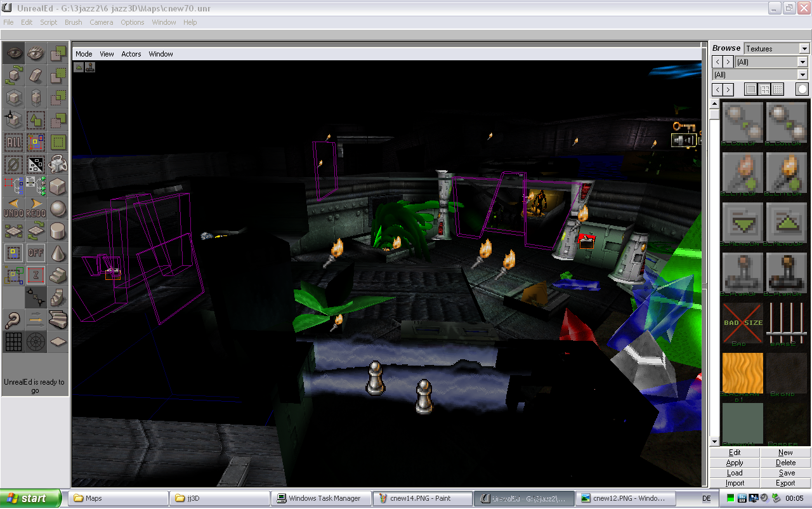Viewport: 812px width, 509px height.
Task: Click the Apply button
Action: [x=735, y=463]
